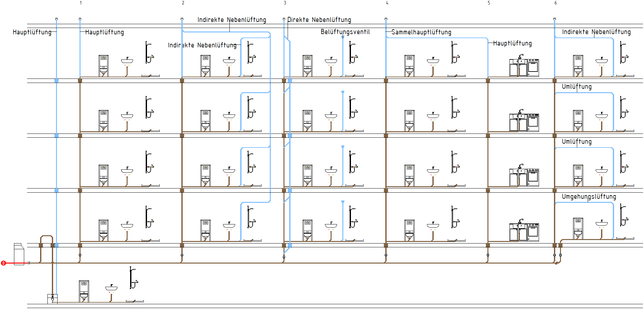Select the Direkte Nebenlüftung label
The image size is (644, 309).
point(319,20)
